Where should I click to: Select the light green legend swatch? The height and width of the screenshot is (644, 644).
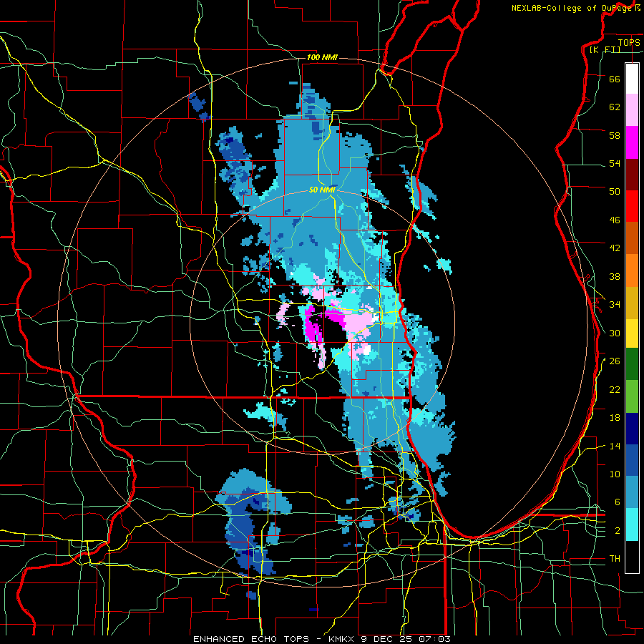point(632,396)
